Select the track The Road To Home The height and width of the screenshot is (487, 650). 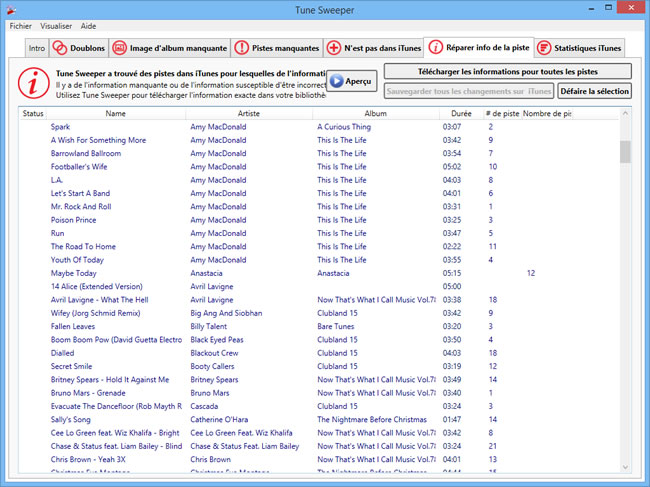click(83, 246)
